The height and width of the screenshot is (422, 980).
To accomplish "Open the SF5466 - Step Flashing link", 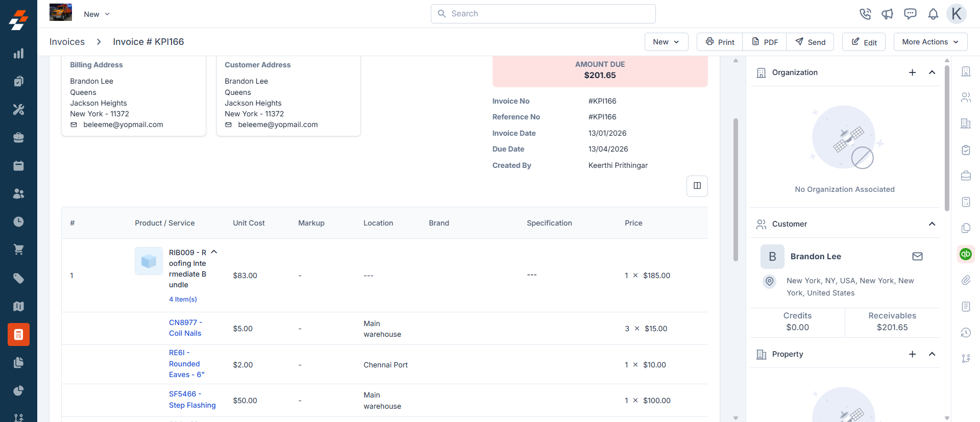I will (192, 400).
